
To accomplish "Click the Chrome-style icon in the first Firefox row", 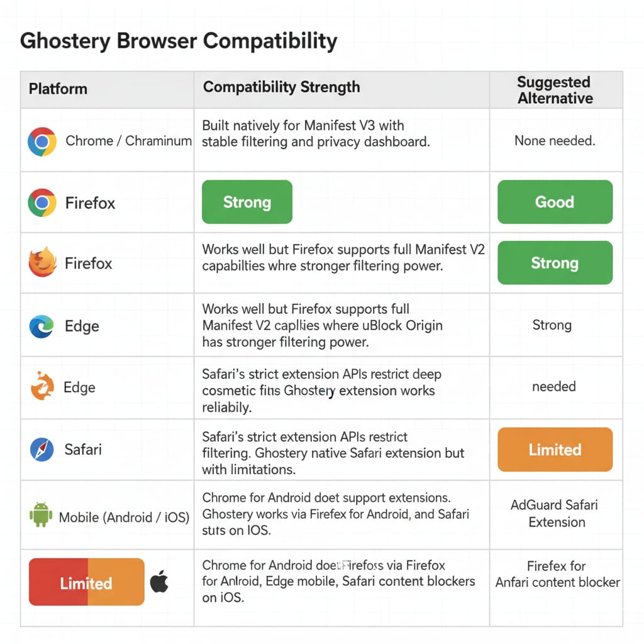I will click(x=42, y=203).
